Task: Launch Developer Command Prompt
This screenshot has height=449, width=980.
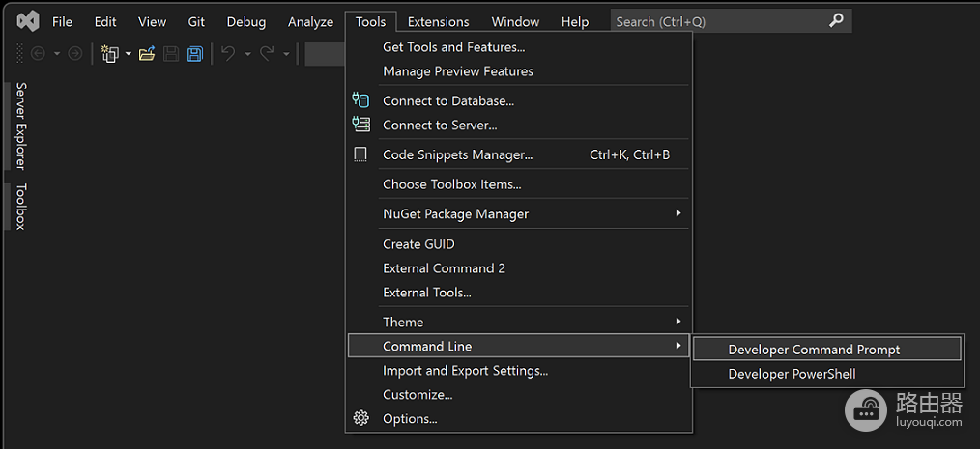Action: click(x=827, y=350)
